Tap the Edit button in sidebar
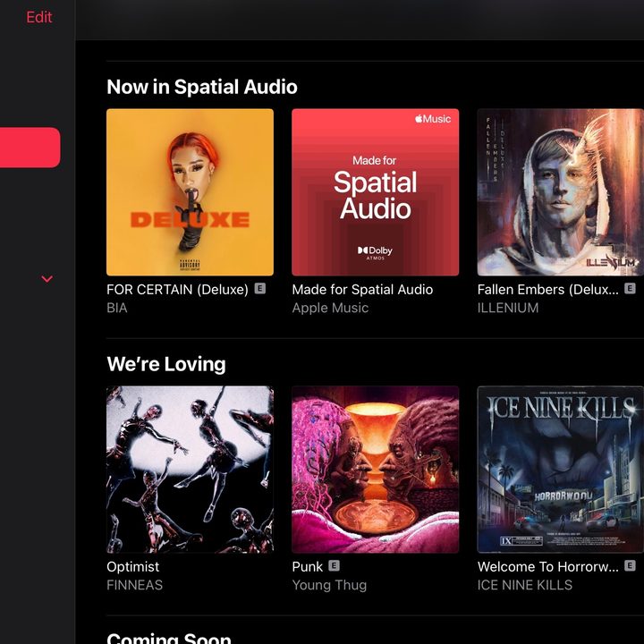 point(39,17)
